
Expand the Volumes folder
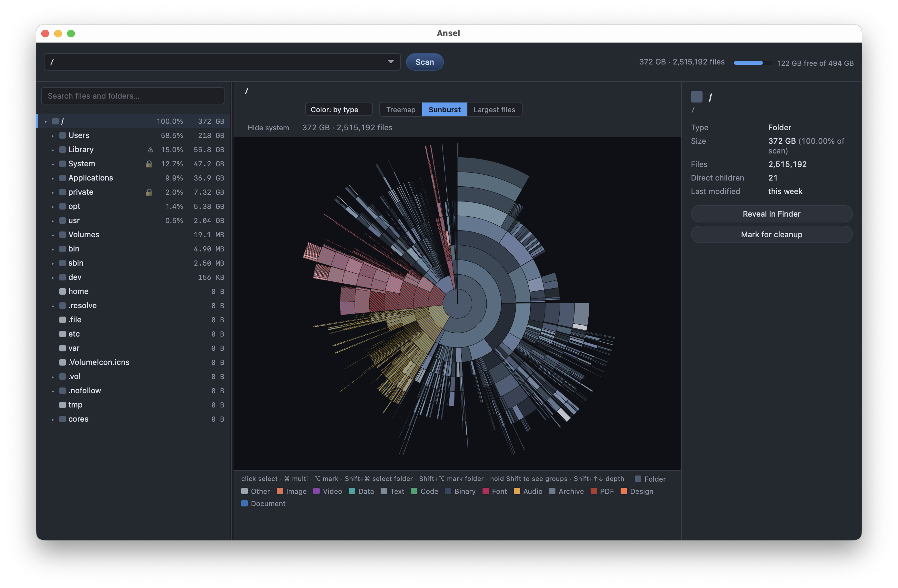[x=53, y=235]
